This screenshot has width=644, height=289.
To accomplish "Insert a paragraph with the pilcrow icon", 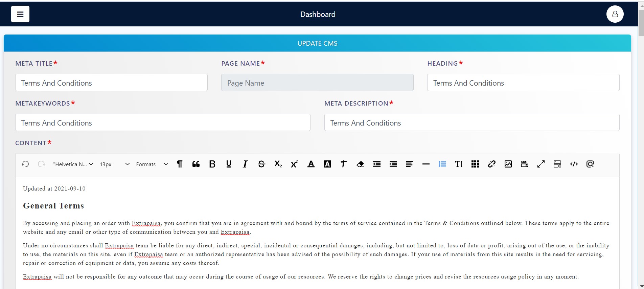I will click(x=180, y=164).
